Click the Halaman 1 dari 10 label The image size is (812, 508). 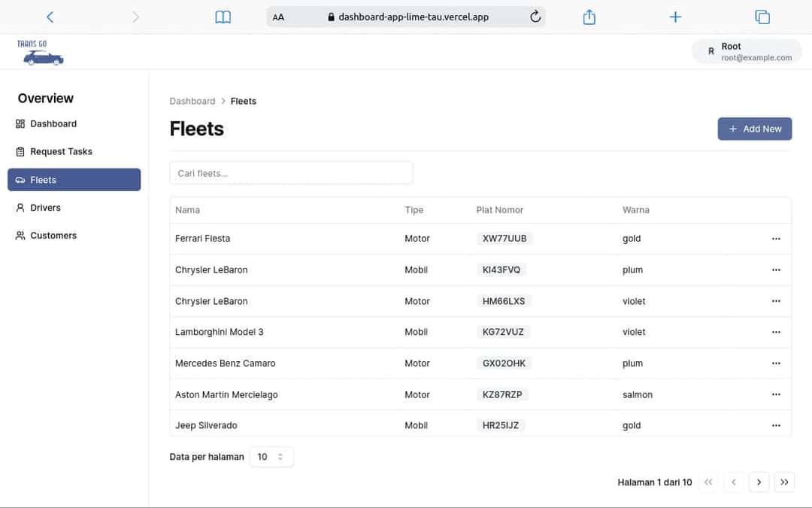tap(655, 482)
